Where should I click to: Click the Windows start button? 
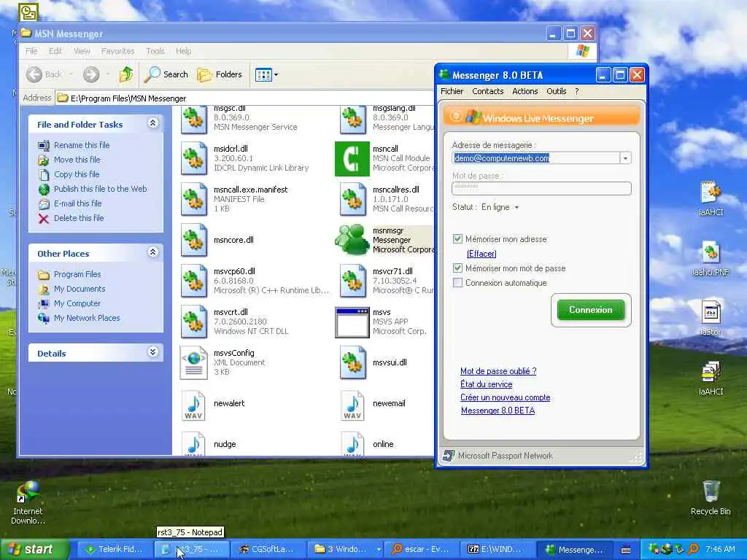coord(35,549)
